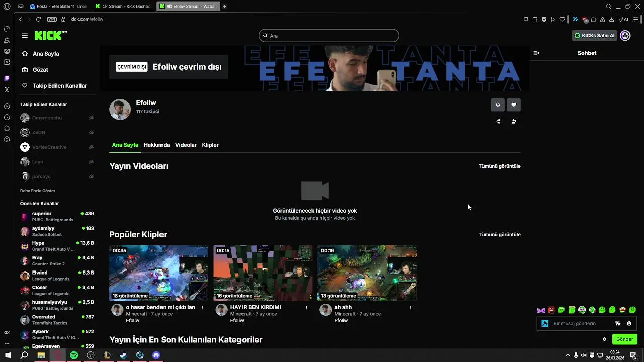Open a new browser tab
Viewport: 644px width, 362px height.
point(224,6)
